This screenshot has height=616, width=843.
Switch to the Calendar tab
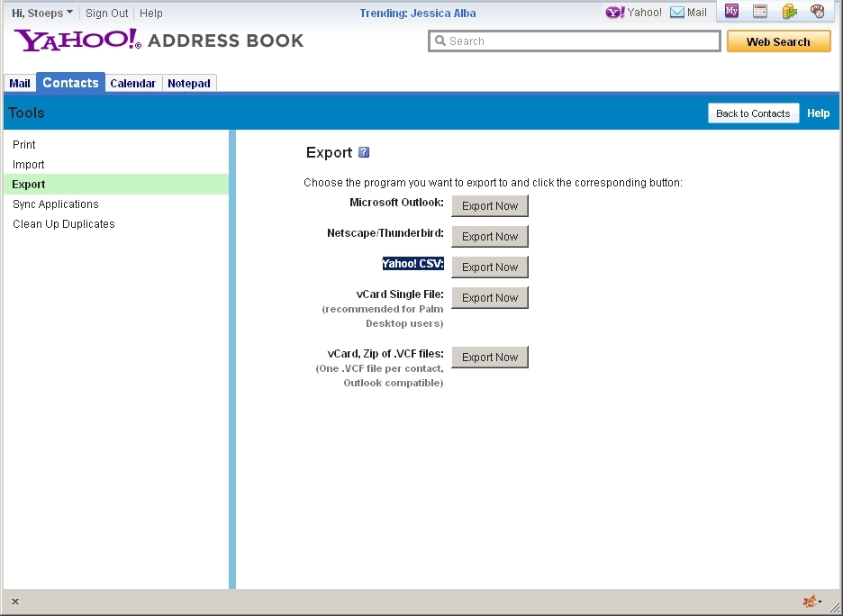point(132,83)
